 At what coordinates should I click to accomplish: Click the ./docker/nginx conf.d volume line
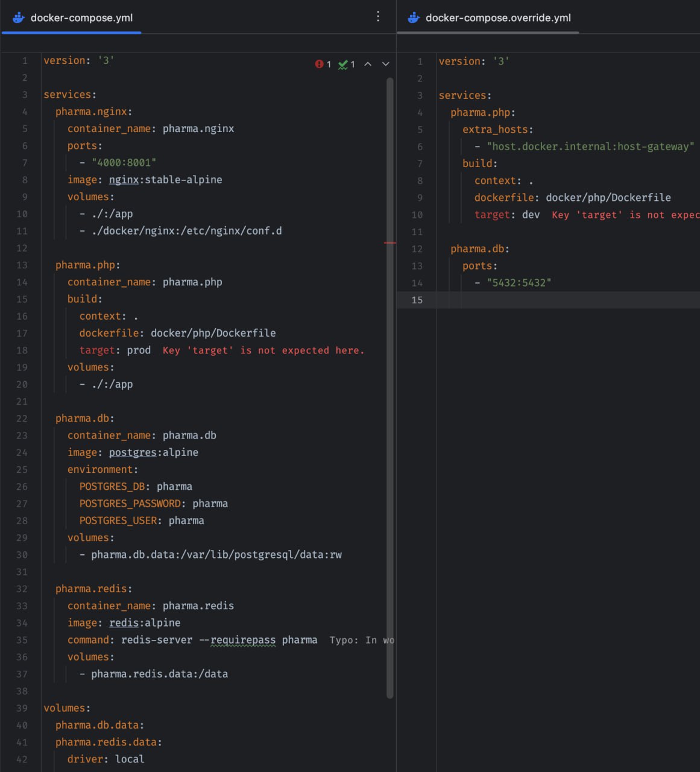(x=181, y=230)
